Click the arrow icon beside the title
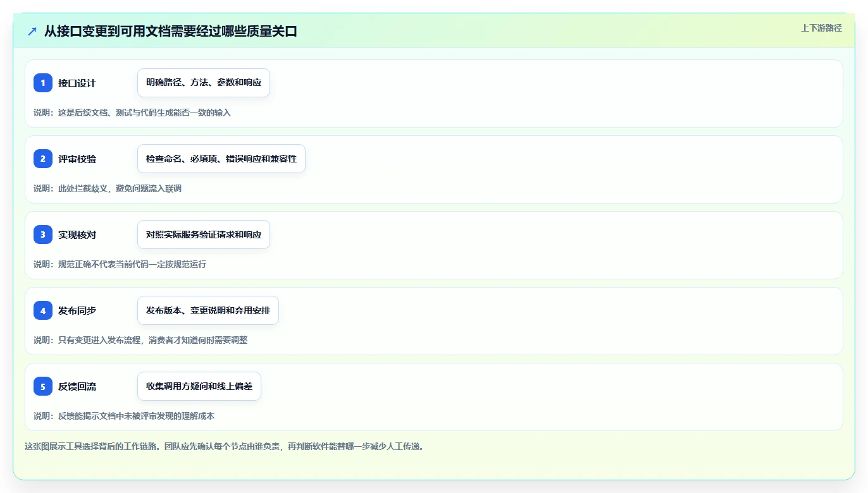Image resolution: width=868 pixels, height=493 pixels. (32, 31)
